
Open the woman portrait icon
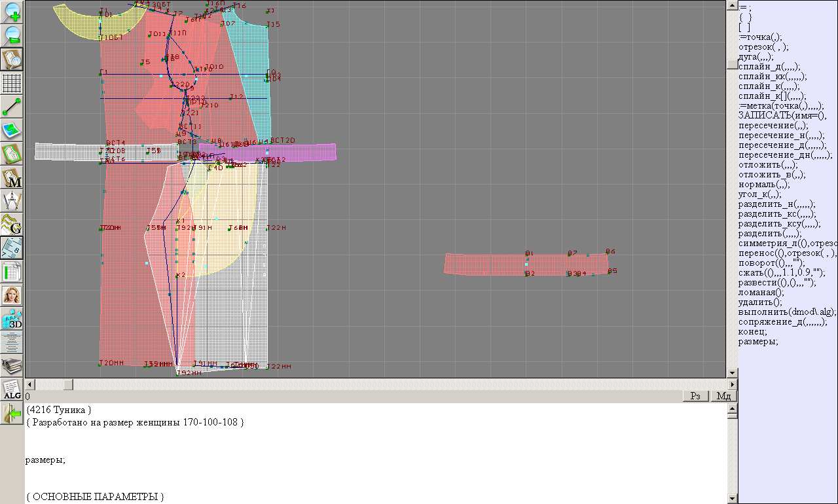point(12,295)
